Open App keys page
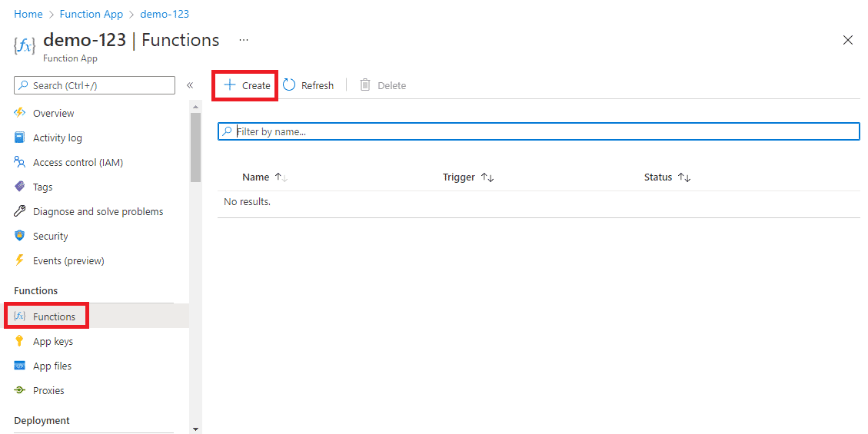 (53, 341)
